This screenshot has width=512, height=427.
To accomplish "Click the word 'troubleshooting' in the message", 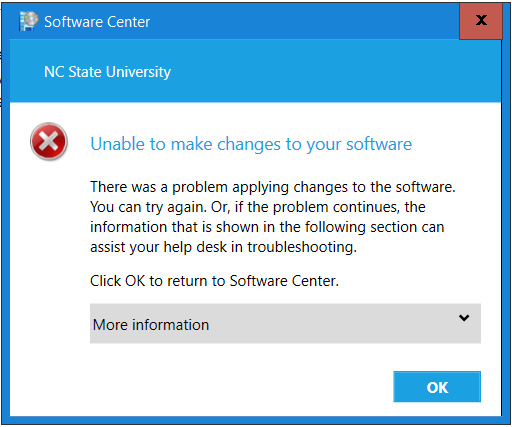I will pyautogui.click(x=302, y=247).
